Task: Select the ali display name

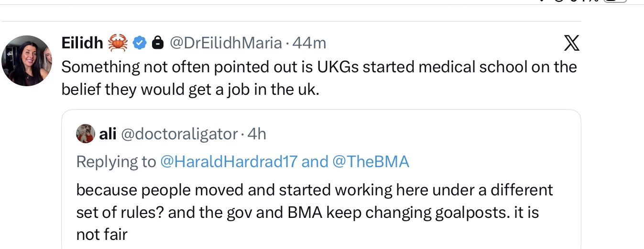Action: coord(108,134)
